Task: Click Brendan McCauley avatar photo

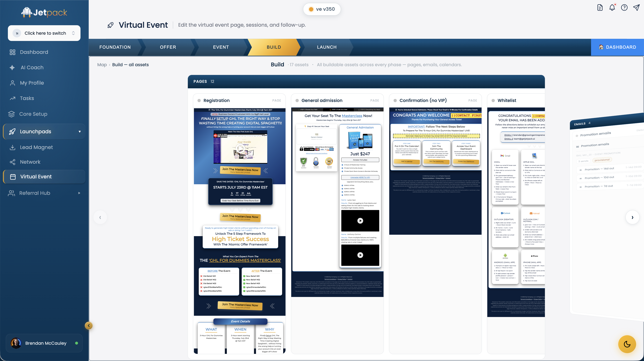Action: point(16,343)
